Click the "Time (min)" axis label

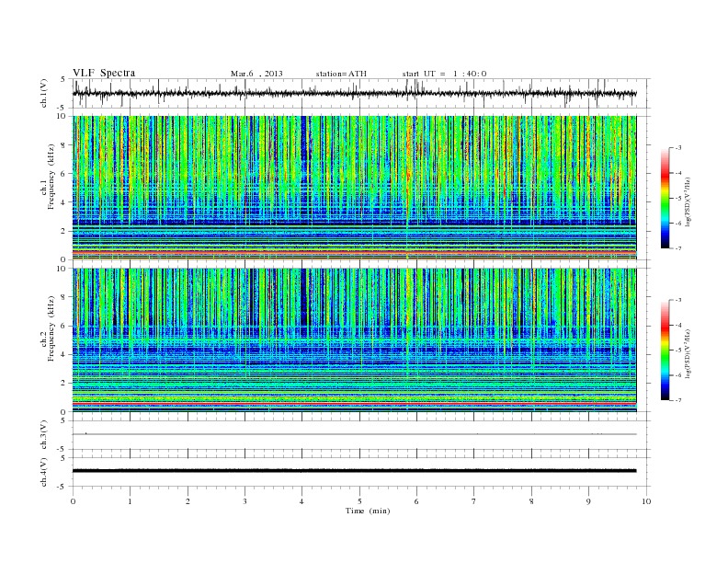pos(368,511)
